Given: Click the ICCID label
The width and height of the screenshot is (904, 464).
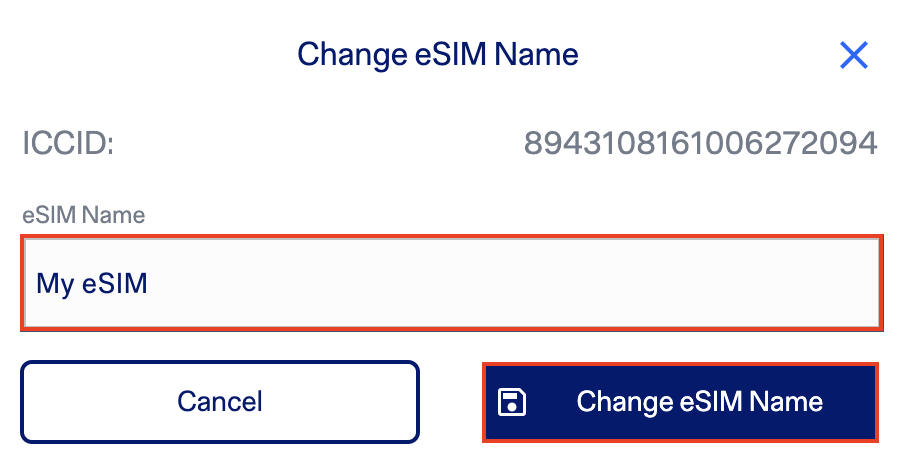Looking at the screenshot, I should [x=68, y=143].
